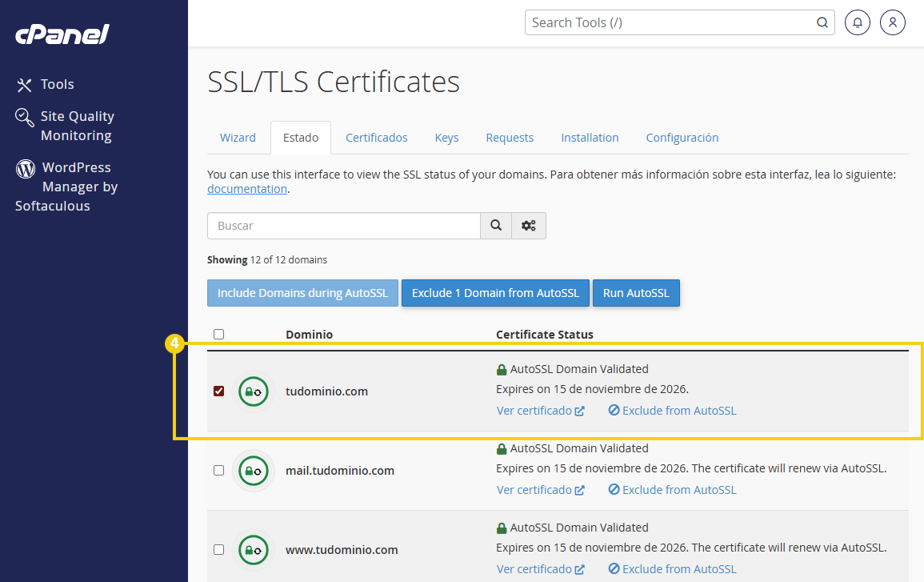Viewport: 924px width, 582px height.
Task: Click green padlock beside tudominio.com validated status
Action: pyautogui.click(x=502, y=370)
